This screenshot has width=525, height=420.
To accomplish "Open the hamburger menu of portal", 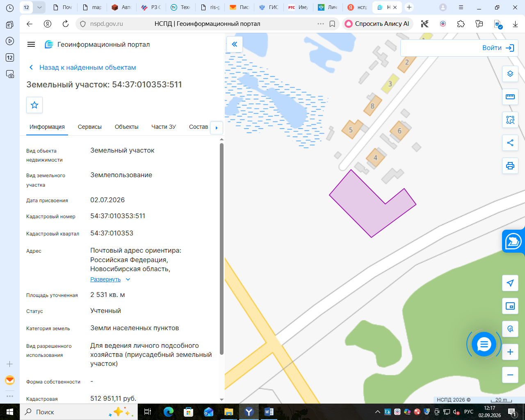I will (31, 44).
